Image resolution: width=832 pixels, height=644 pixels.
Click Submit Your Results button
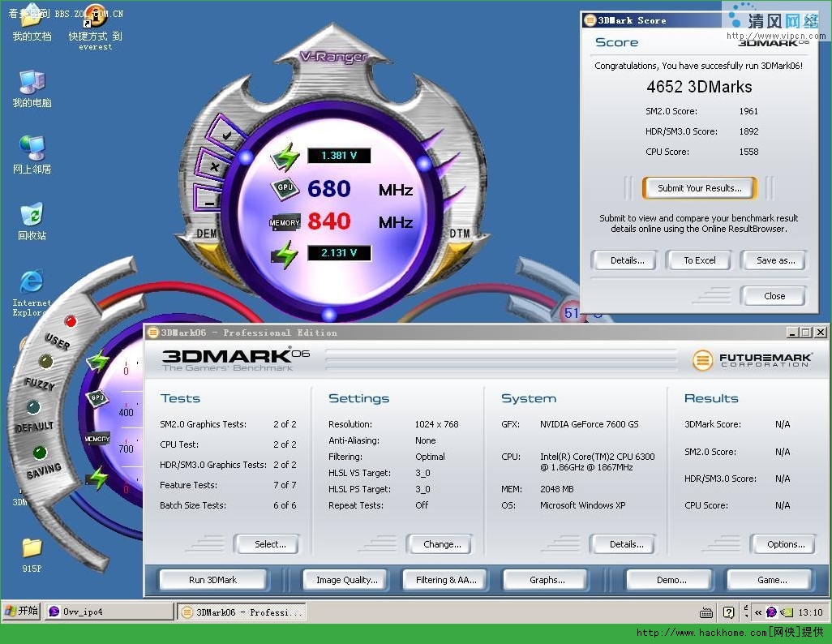coord(699,188)
